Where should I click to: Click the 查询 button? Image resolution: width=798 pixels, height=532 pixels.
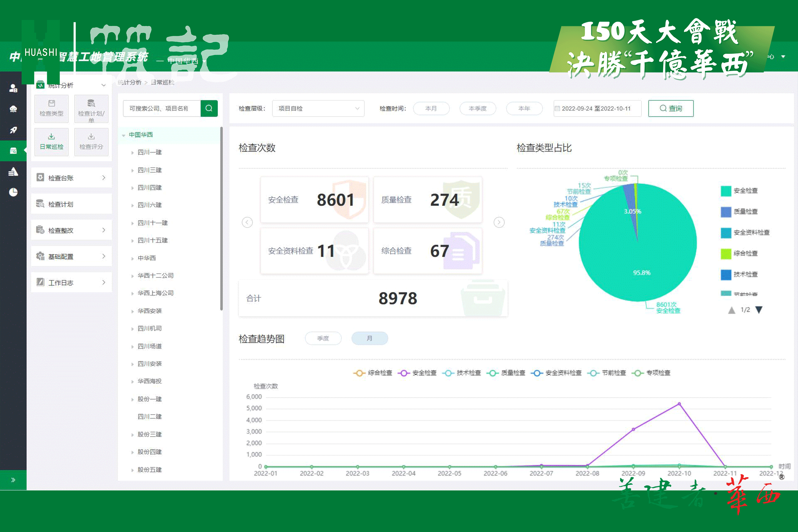[670, 108]
